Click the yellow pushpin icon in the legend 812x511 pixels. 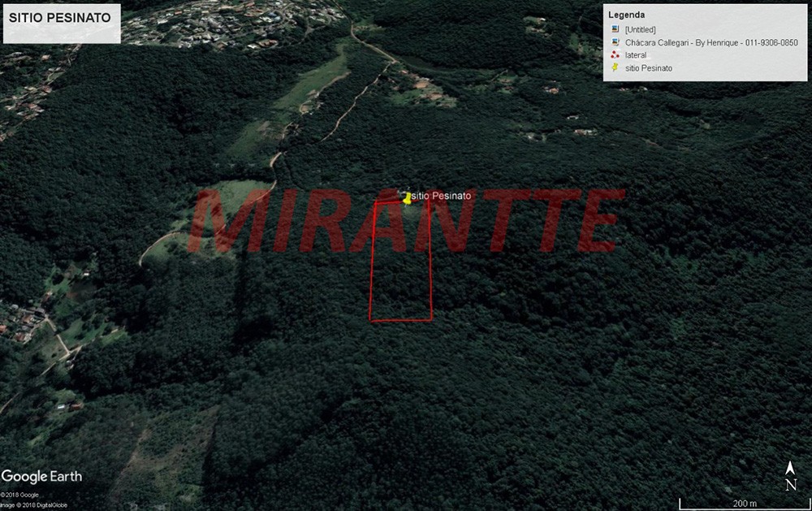tap(615, 68)
